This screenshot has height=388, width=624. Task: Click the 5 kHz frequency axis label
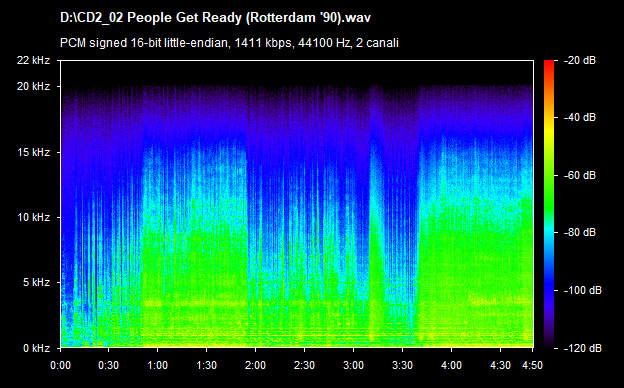(36, 283)
